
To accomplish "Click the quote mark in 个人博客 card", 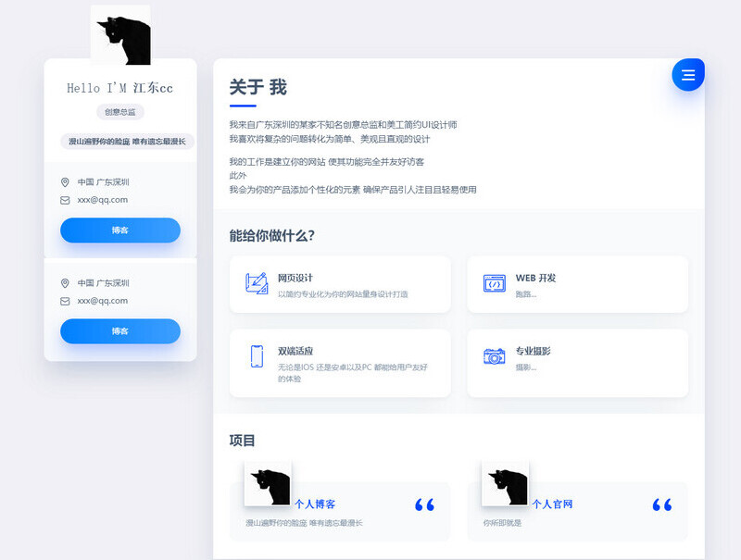I will pyautogui.click(x=424, y=504).
